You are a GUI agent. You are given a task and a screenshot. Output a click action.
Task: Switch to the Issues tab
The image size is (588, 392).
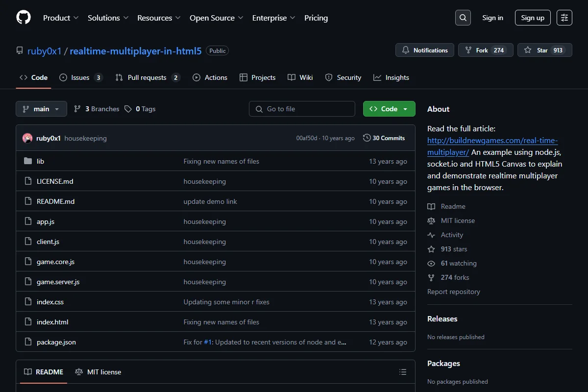pyautogui.click(x=81, y=77)
